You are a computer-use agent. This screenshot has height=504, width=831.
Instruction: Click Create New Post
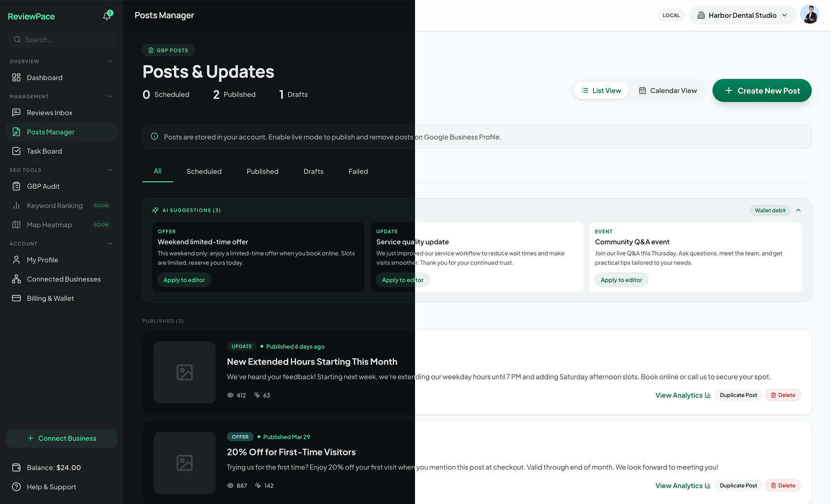click(x=762, y=90)
